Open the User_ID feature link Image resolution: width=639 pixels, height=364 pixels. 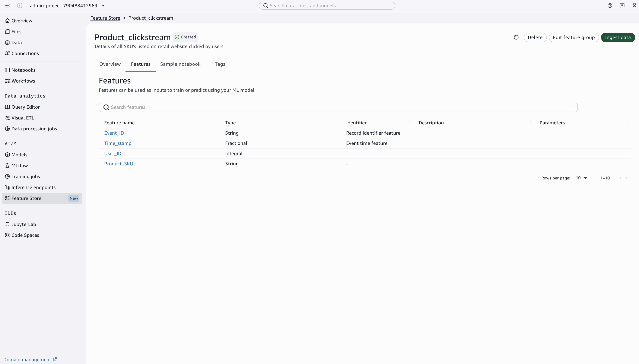pos(113,153)
